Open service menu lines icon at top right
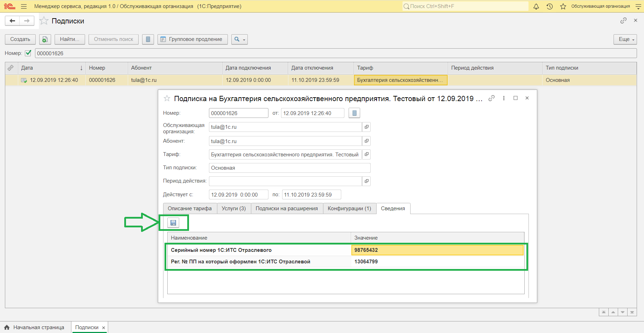 coord(638,6)
